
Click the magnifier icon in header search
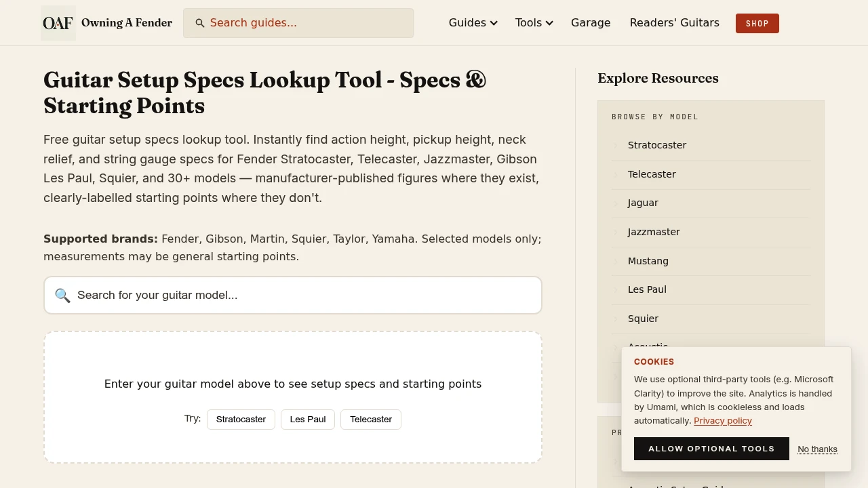(200, 23)
